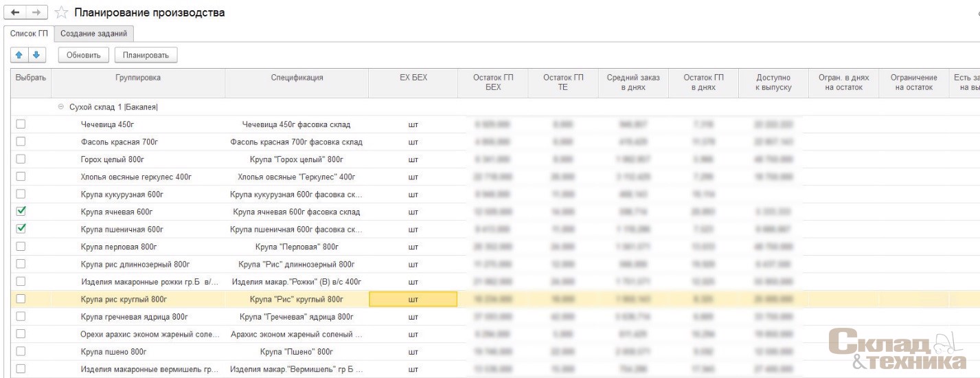Select the Крупа пшено 800г specification cell
Screen dimensions: 980x378
click(x=296, y=351)
